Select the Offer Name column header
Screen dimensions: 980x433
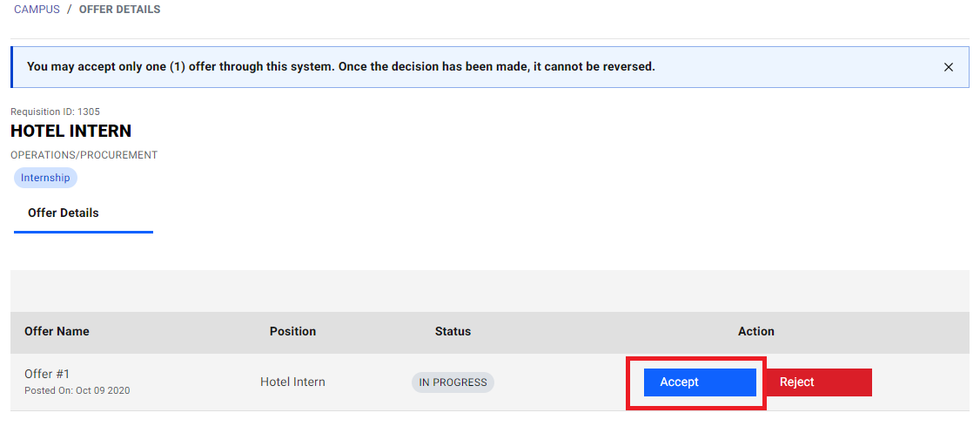click(57, 331)
